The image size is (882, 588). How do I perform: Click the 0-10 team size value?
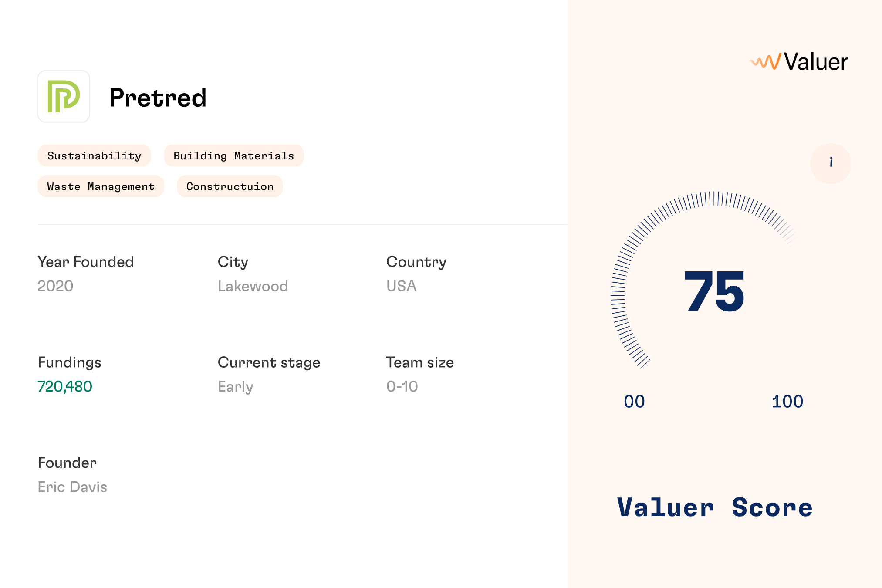tap(402, 386)
